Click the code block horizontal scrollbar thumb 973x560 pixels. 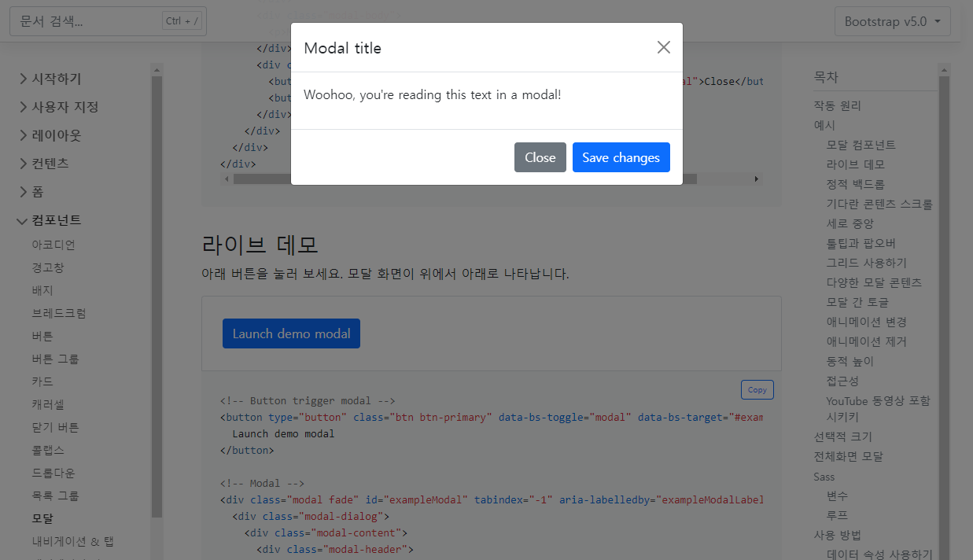click(465, 179)
